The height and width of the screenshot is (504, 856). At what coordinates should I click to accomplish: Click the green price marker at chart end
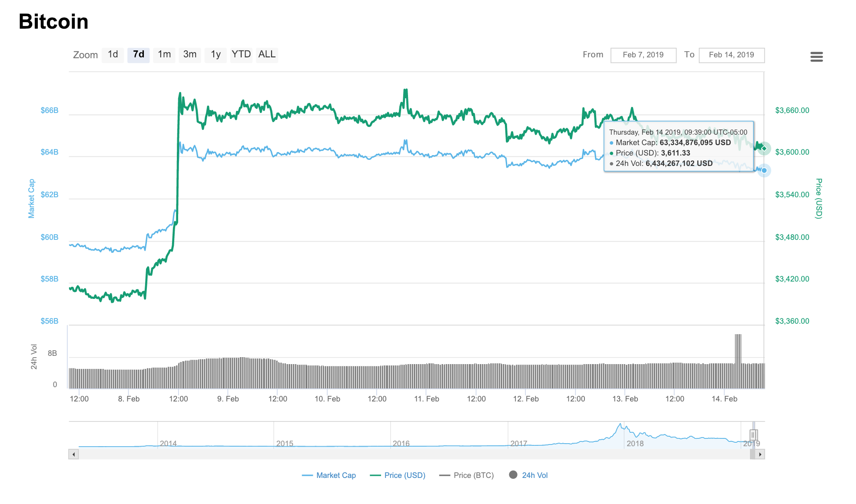764,149
